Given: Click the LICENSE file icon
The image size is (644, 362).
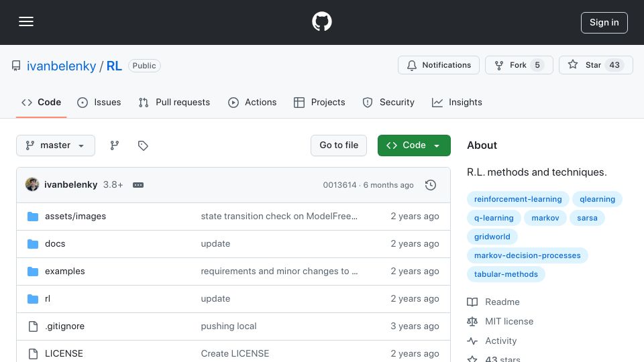Looking at the screenshot, I should coord(33,354).
